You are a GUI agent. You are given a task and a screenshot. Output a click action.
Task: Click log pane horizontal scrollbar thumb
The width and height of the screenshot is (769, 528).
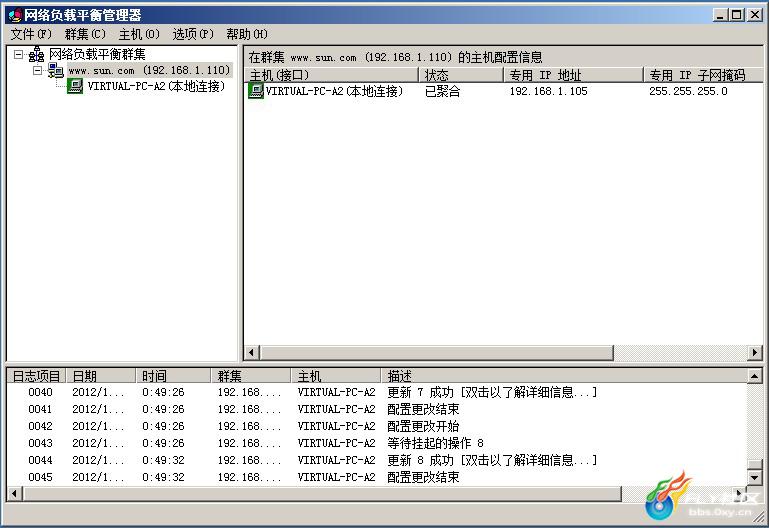tap(322, 494)
